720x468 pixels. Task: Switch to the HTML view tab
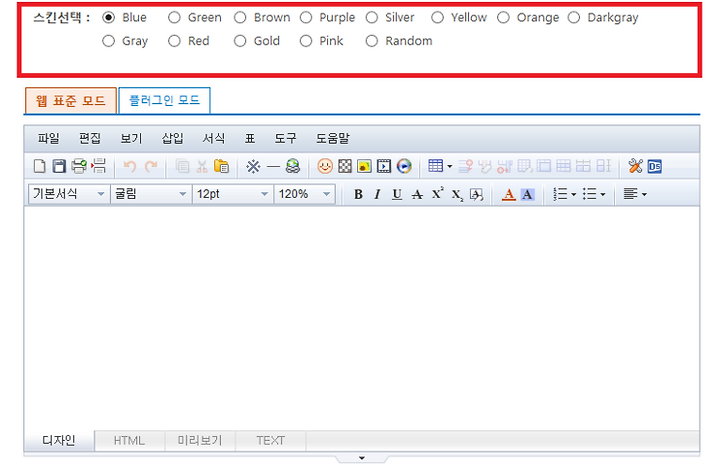point(129,440)
